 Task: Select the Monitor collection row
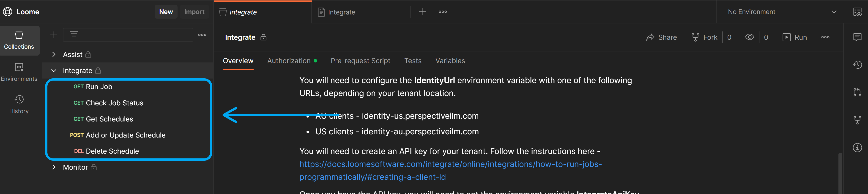tap(128, 167)
